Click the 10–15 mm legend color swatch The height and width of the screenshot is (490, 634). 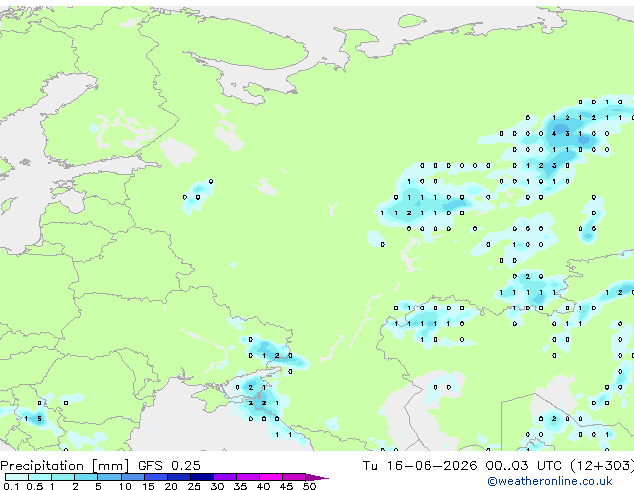[132, 477]
